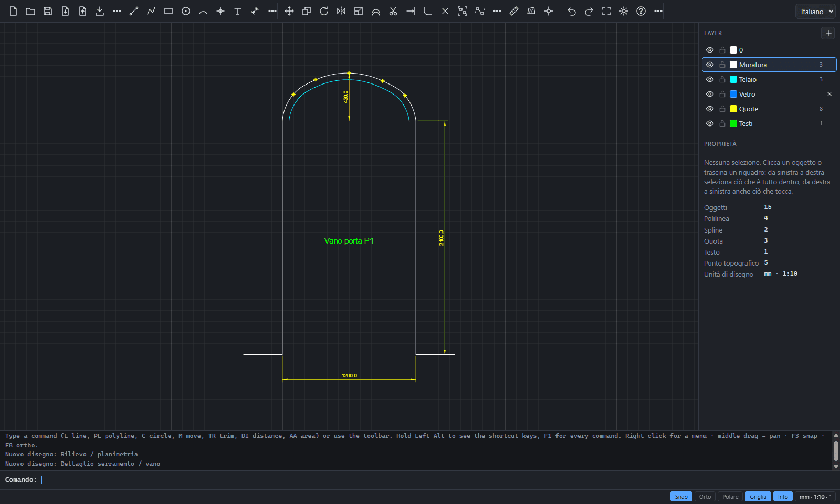840x504 pixels.
Task: Activate the Trim scissors tool
Action: tap(393, 11)
